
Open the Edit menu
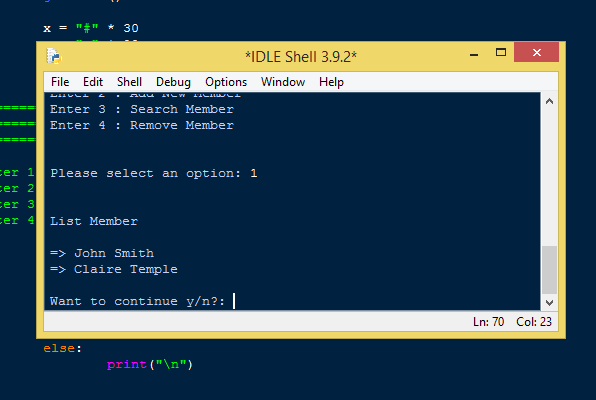[93, 82]
